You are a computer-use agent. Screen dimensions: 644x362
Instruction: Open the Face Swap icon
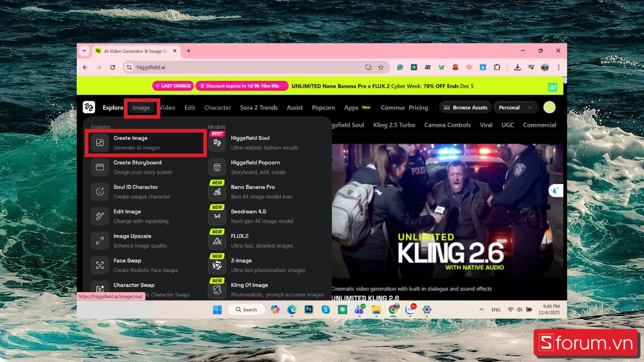[100, 265]
